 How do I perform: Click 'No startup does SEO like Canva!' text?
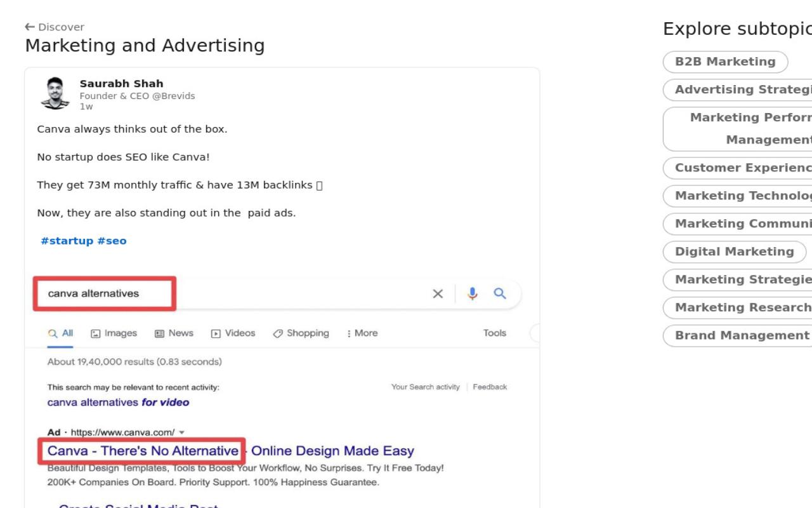123,157
